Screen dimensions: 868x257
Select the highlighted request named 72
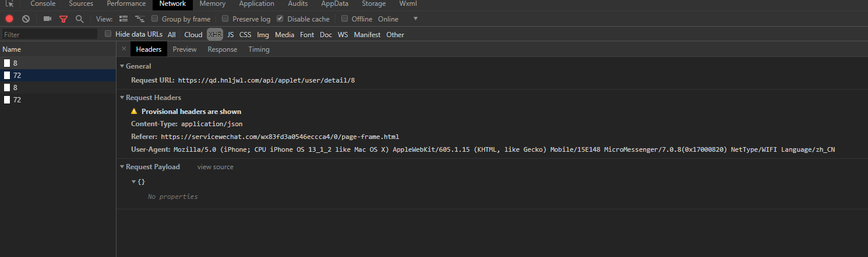pos(58,75)
